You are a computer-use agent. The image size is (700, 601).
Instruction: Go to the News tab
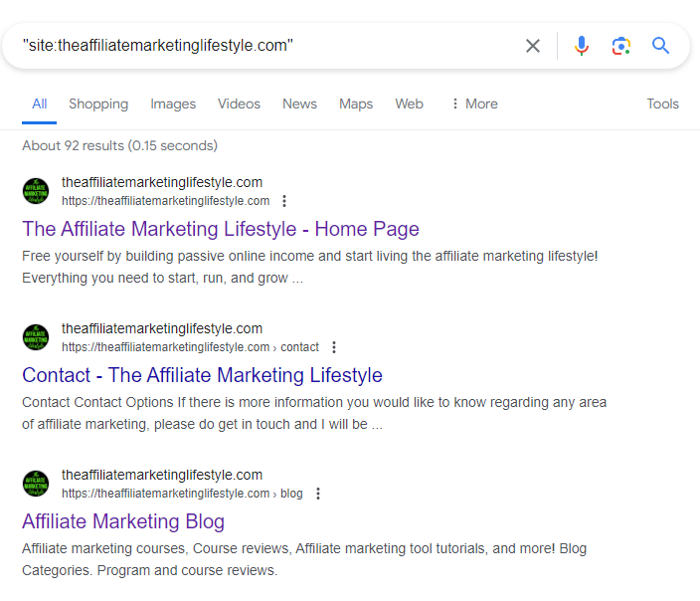click(x=299, y=103)
